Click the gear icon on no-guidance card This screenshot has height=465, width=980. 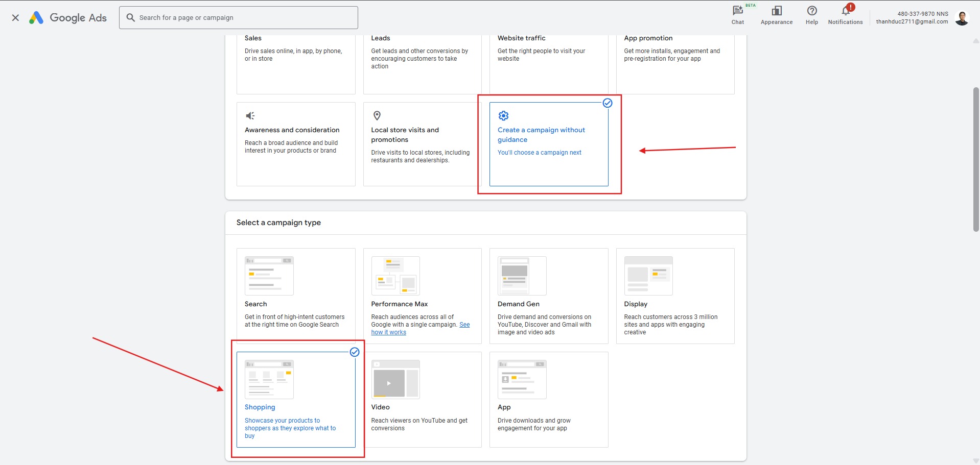pyautogui.click(x=503, y=116)
